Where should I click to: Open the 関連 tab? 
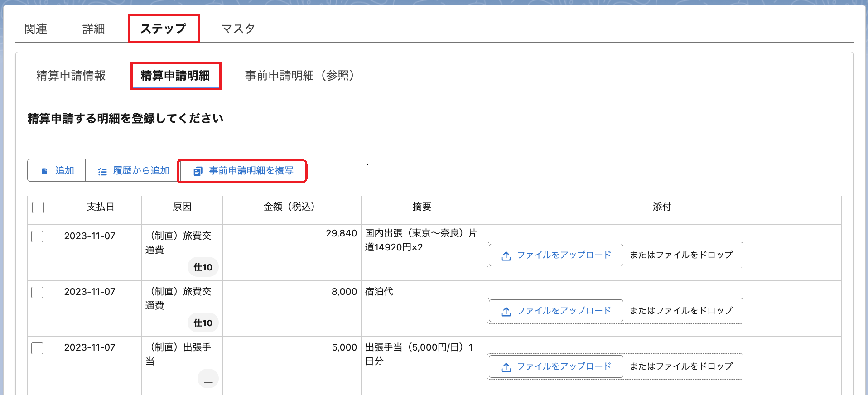tap(36, 29)
